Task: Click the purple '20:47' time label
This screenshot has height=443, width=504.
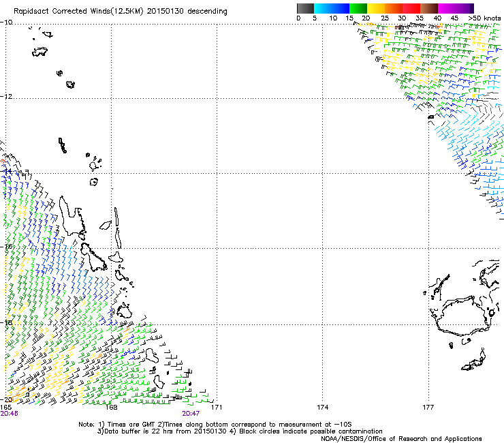Action: pyautogui.click(x=191, y=414)
